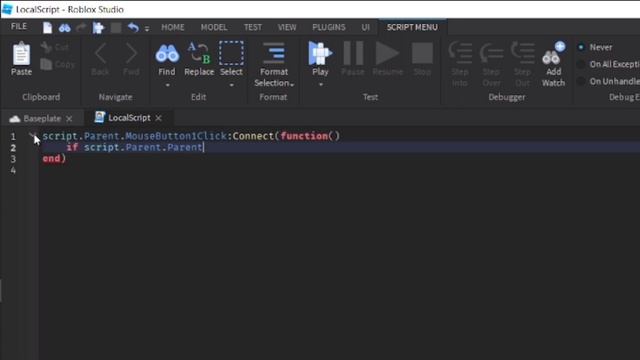Open Find with the binoculars icon
Image resolution: width=640 pixels, height=360 pixels.
167,54
